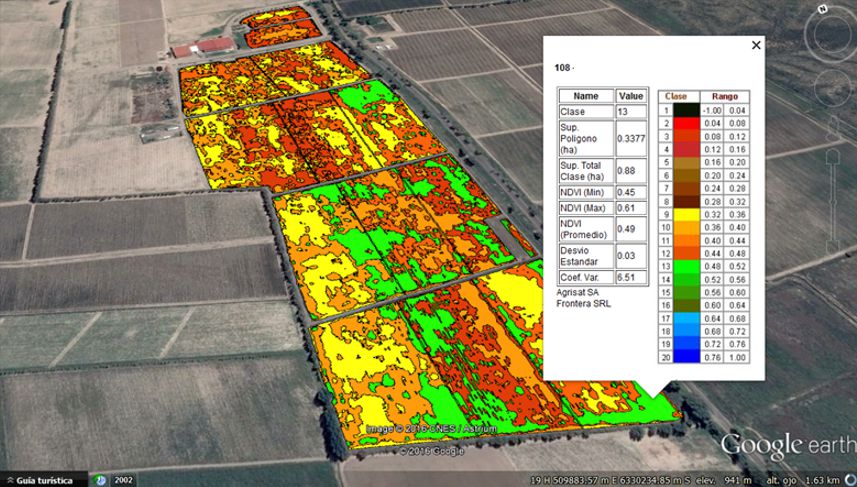Image resolution: width=857 pixels, height=487 pixels.
Task: Click the Google Earth logo
Action: (x=788, y=445)
